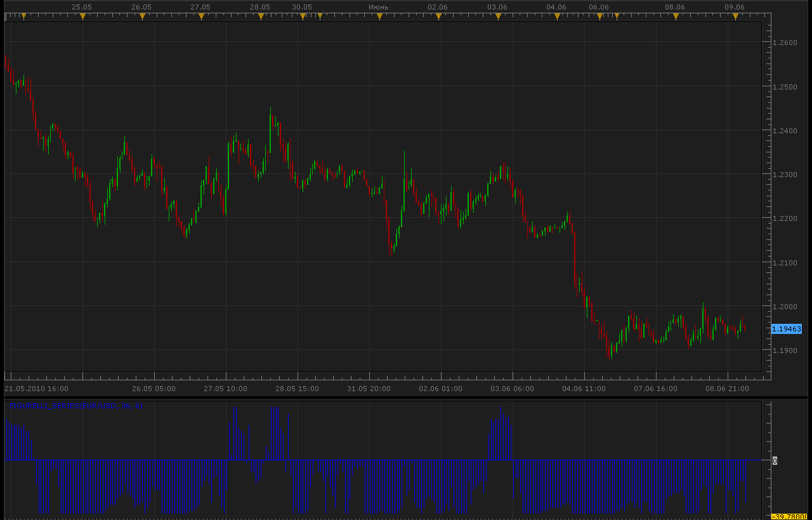This screenshot has width=812, height=520.
Task: Select the yellow marker under 09.06
Action: [x=735, y=17]
